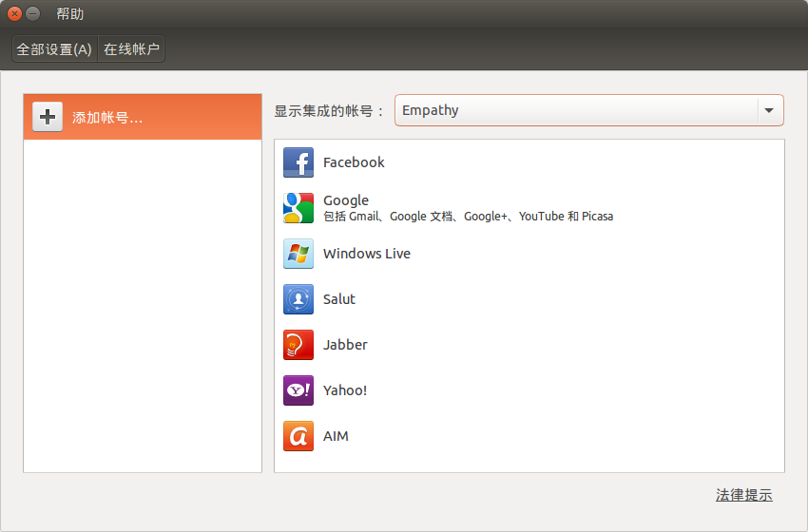
Task: Select the Jabber label
Action: click(345, 345)
